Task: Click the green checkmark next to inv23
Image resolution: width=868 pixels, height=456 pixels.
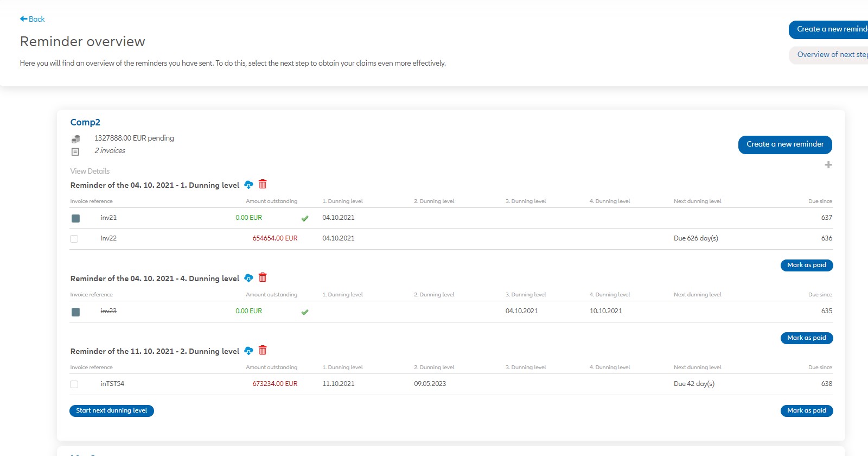Action: tap(305, 312)
